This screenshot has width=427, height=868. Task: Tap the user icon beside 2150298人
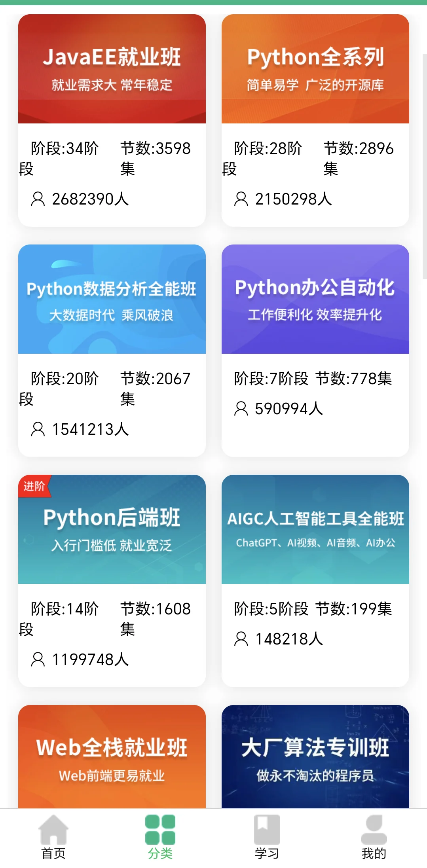tap(241, 199)
